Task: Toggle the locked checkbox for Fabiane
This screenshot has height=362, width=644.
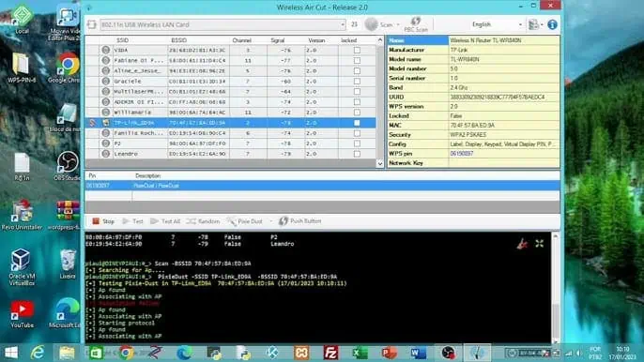Action: [x=357, y=60]
